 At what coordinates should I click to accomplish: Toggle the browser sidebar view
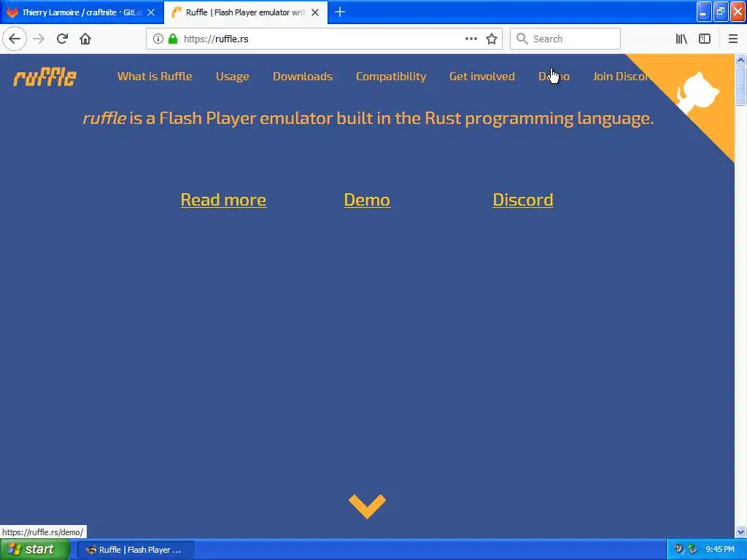coord(705,39)
